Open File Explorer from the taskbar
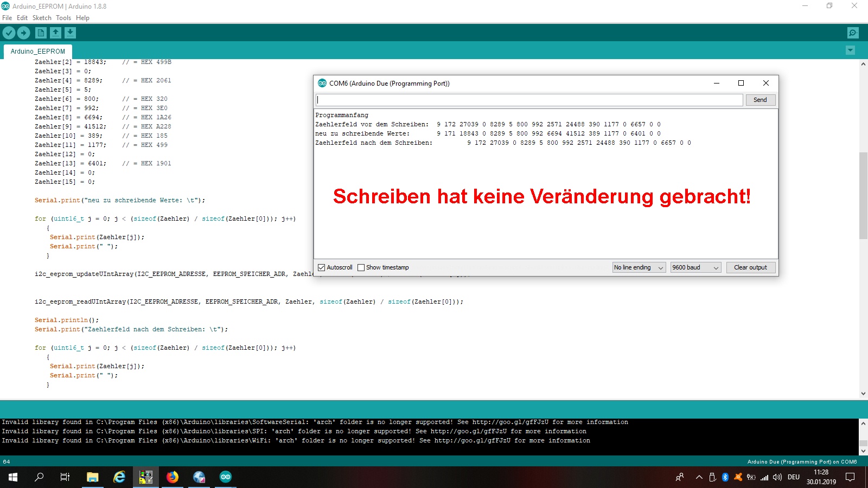The image size is (868, 488). pyautogui.click(x=93, y=477)
